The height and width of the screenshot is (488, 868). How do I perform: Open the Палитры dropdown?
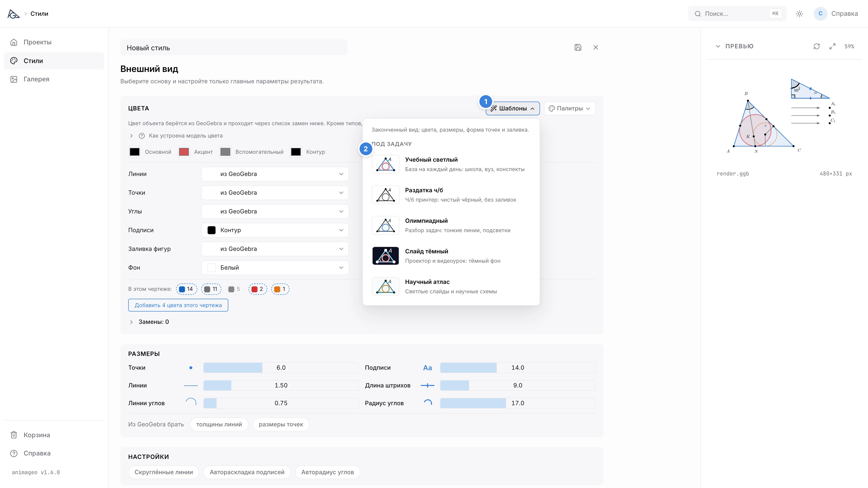[x=569, y=108]
